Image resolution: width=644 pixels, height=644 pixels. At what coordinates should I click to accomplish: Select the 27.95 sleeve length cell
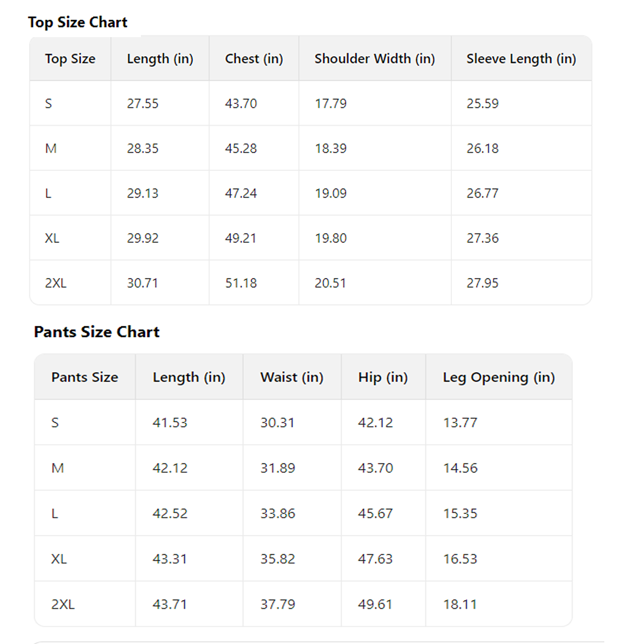pos(482,283)
